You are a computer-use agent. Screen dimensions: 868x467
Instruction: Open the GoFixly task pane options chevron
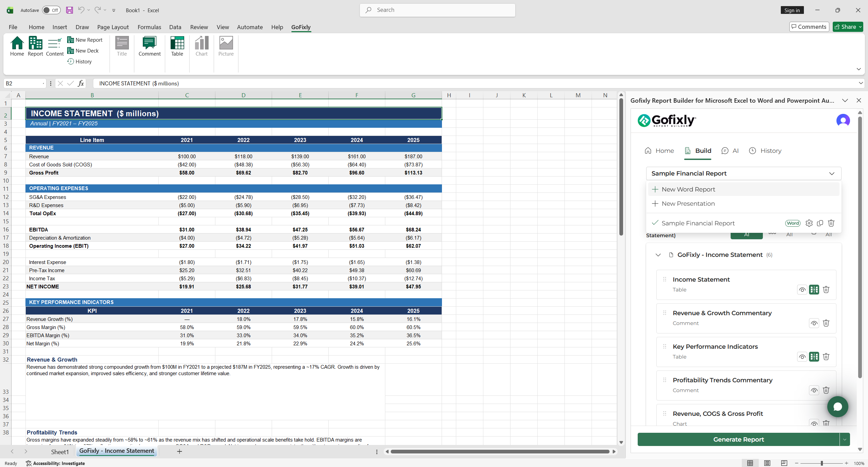(x=845, y=100)
